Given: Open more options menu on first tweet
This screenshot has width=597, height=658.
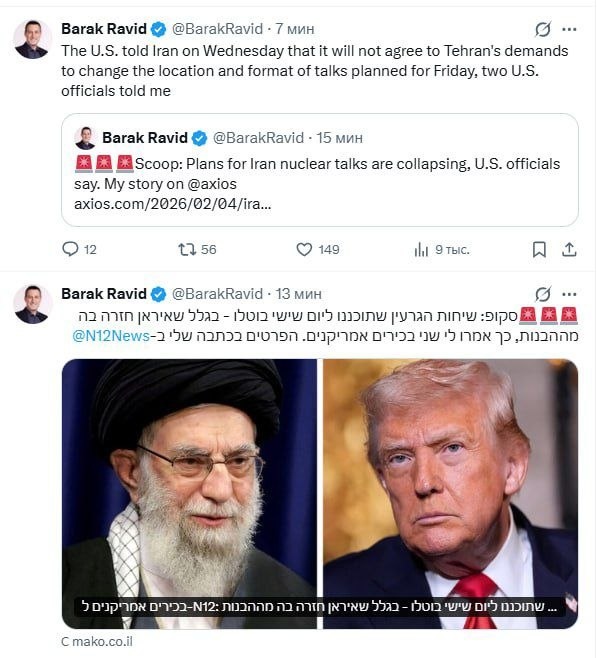Looking at the screenshot, I should [x=569, y=29].
